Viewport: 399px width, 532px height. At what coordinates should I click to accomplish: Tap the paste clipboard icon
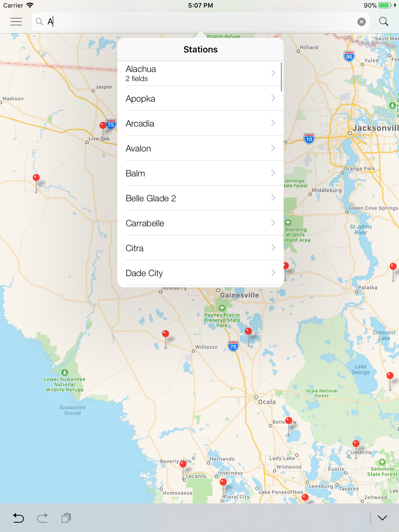pos(66,518)
